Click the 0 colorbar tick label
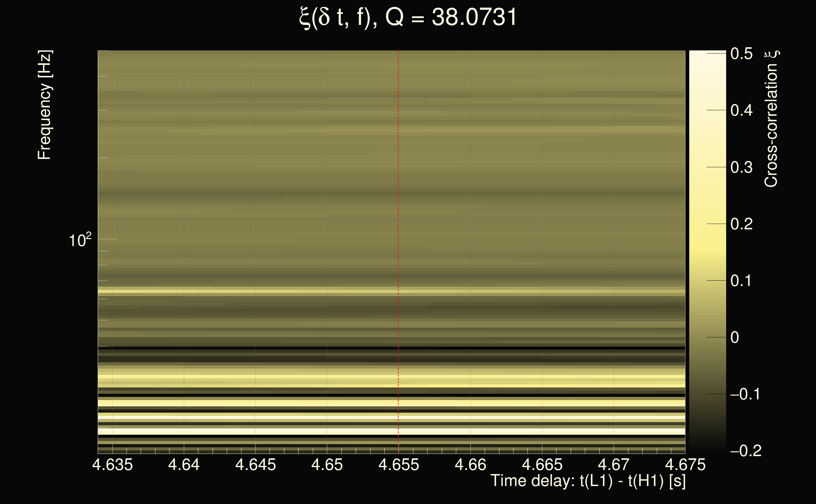This screenshot has height=504, width=816. (735, 338)
